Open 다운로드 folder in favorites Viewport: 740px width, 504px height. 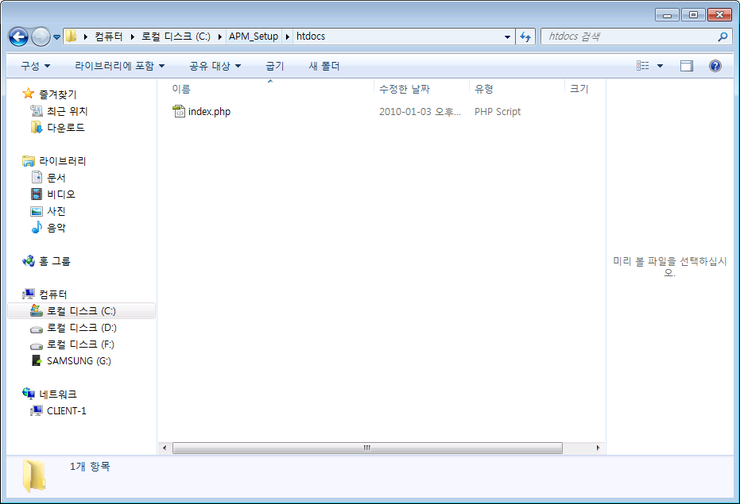tap(66, 128)
